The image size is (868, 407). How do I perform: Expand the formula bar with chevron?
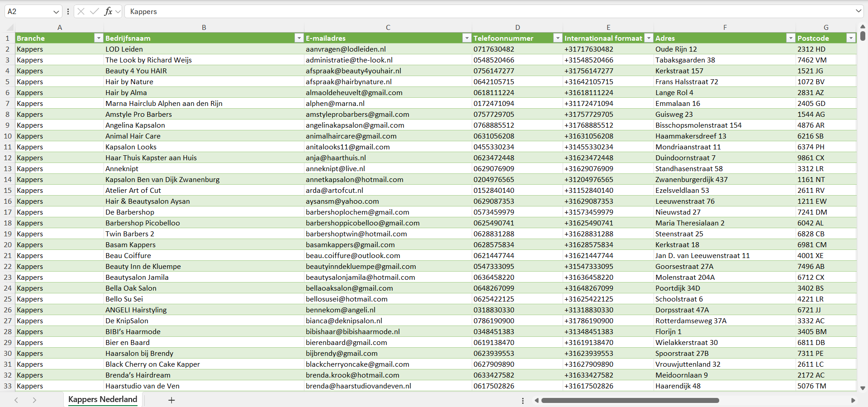[x=858, y=11]
